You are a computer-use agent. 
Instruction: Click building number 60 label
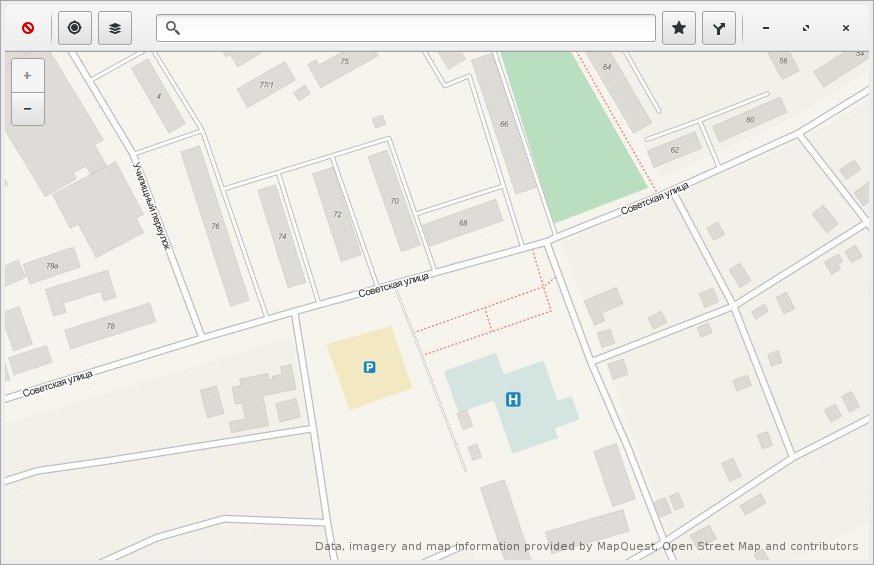(x=750, y=120)
